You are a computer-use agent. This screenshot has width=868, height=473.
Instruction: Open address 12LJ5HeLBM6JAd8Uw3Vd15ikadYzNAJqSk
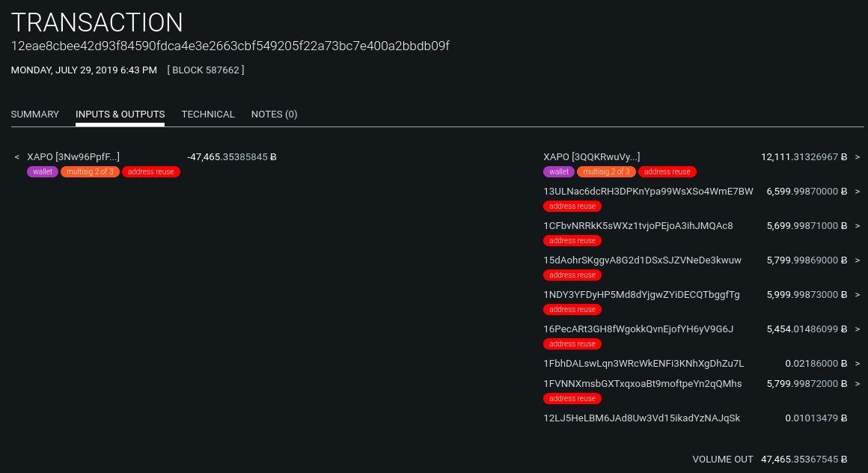[641, 418]
